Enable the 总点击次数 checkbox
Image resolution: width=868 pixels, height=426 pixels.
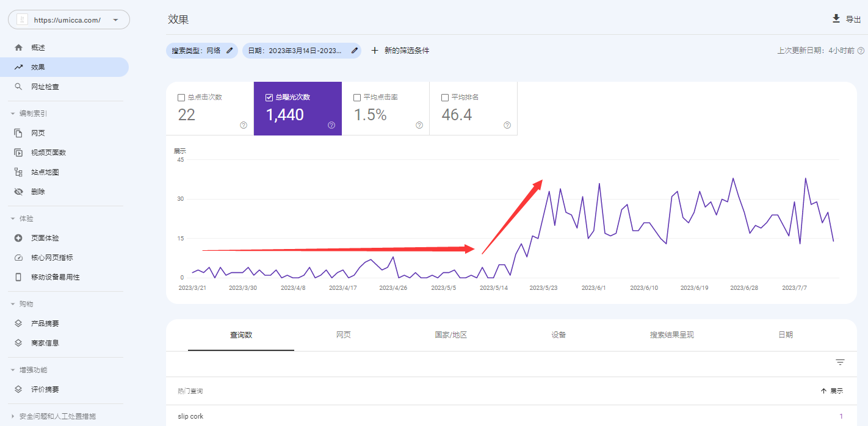(181, 98)
